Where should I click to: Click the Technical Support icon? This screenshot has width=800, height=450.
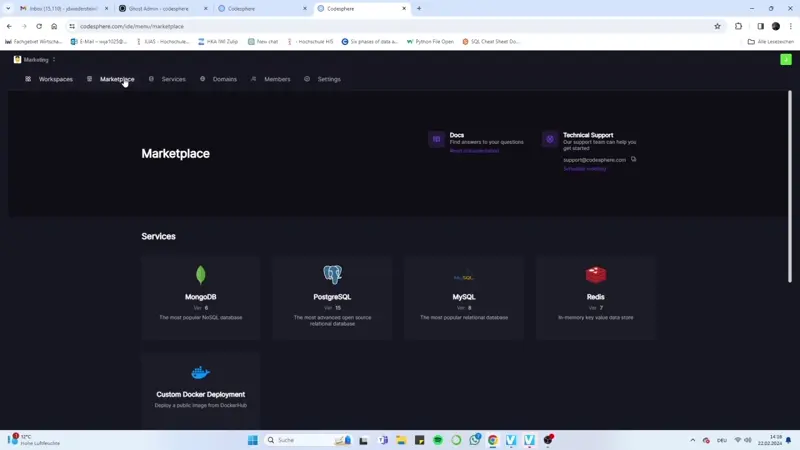(x=549, y=140)
